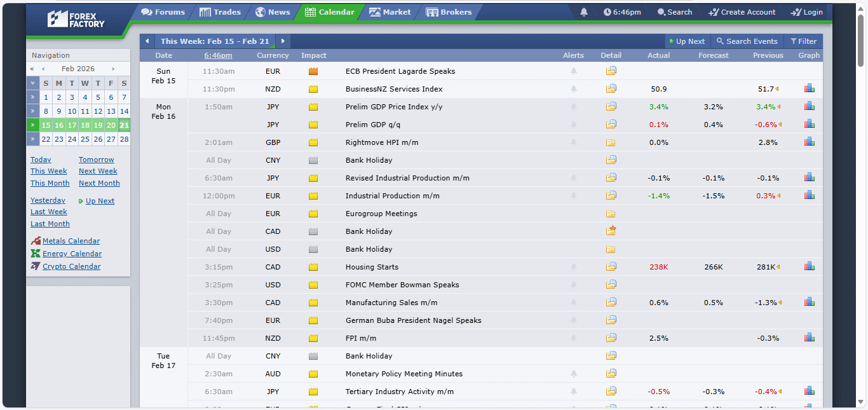The width and height of the screenshot is (868, 410).
Task: Go to previous week arrow
Action: tap(147, 41)
